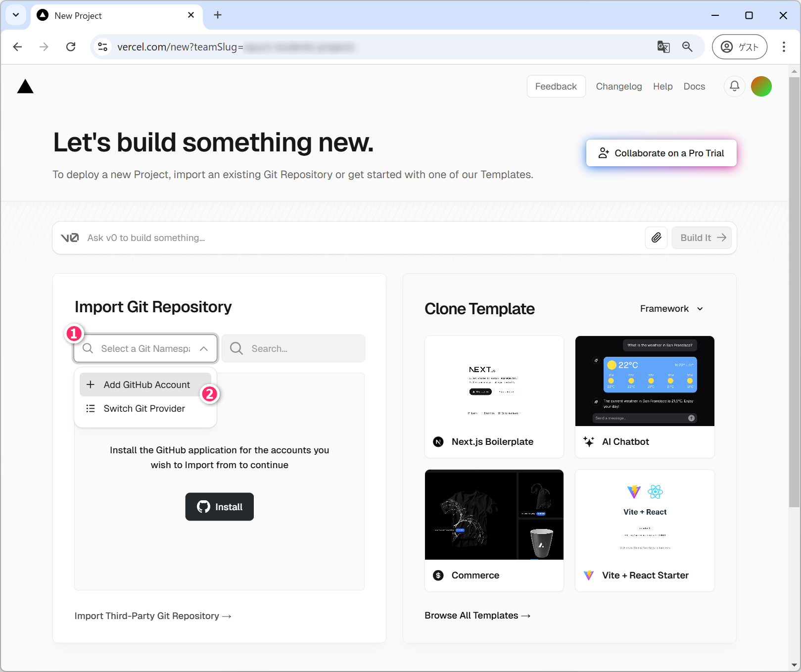Viewport: 801px width, 672px height.
Task: Collapse the Select a Git Namespace dropdown
Action: pos(203,349)
